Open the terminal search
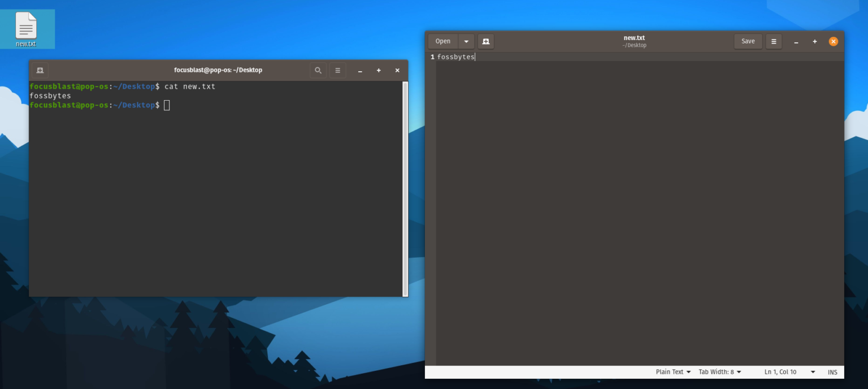 318,70
